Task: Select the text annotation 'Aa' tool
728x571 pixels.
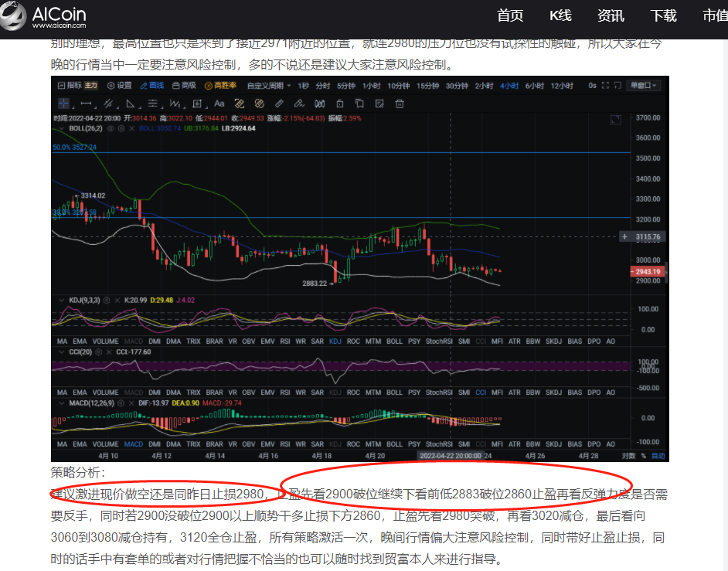Action: click(x=219, y=104)
